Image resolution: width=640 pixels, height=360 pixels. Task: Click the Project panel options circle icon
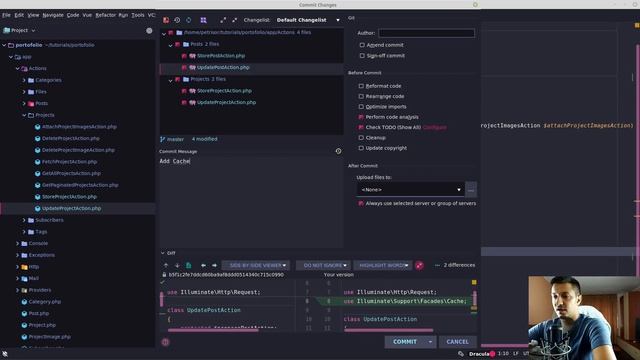(x=149, y=31)
